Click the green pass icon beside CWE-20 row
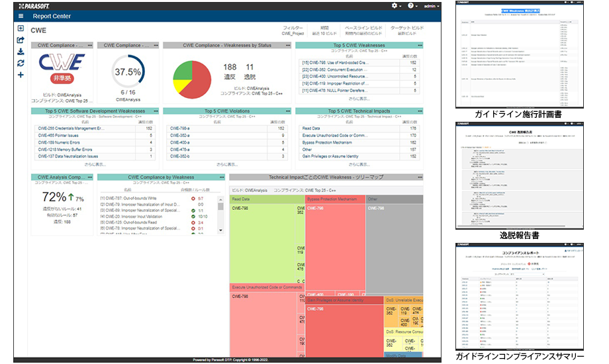The width and height of the screenshot is (609, 364). 193,216
